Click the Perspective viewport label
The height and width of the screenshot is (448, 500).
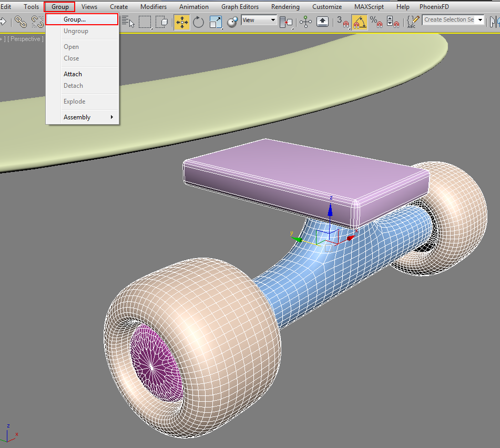(x=26, y=39)
